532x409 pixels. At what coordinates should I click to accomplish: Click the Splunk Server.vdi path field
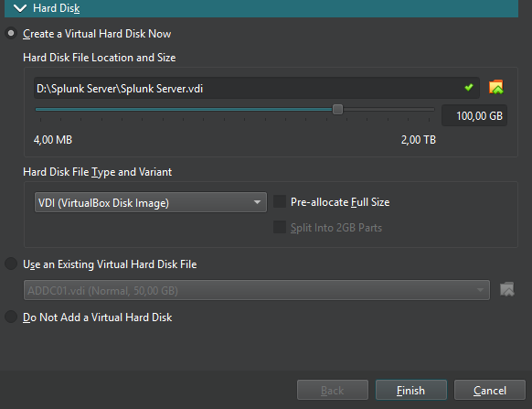pos(257,88)
